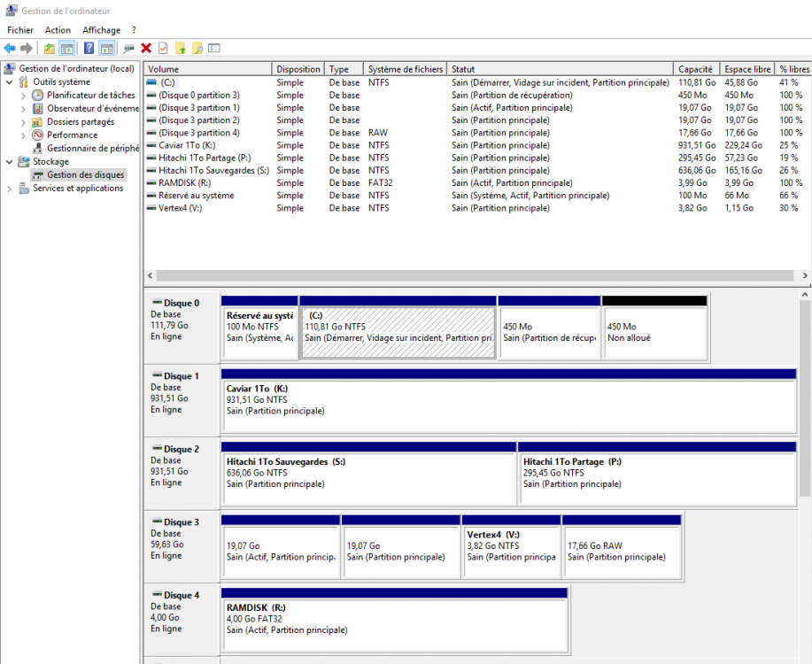Expand Planificateur de tâches node

click(x=23, y=96)
